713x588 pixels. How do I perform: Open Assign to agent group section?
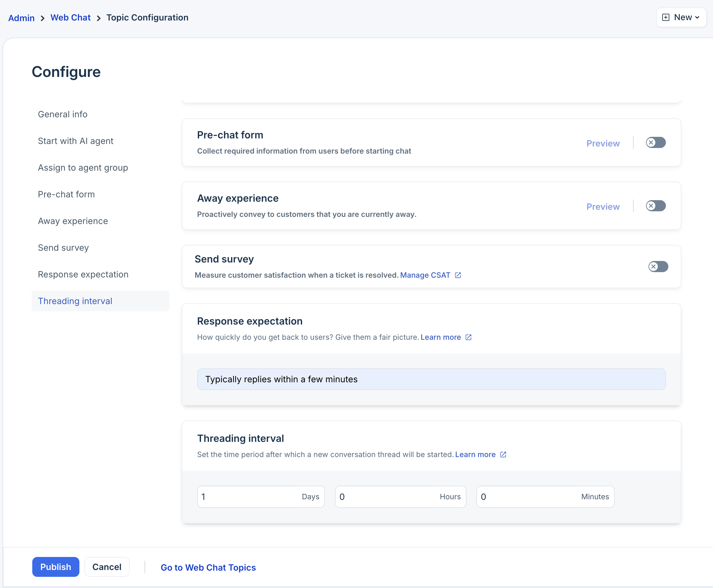[83, 168]
